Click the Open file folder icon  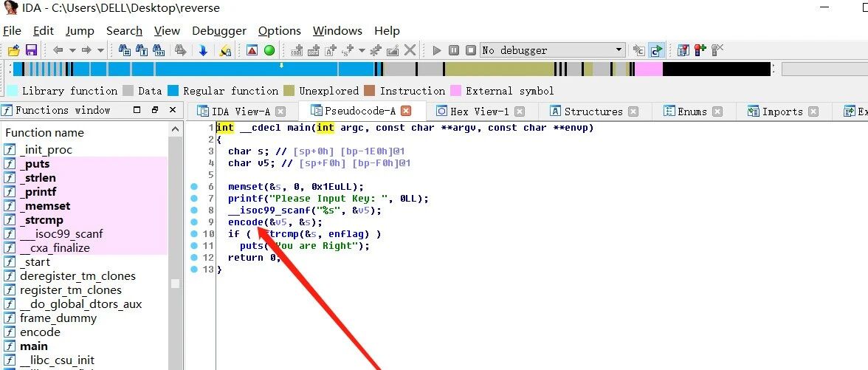coord(14,50)
